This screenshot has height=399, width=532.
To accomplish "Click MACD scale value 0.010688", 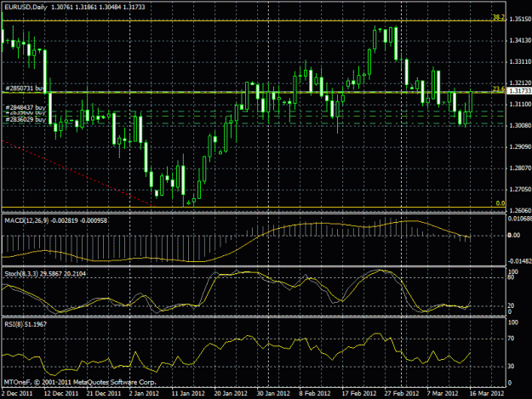I will pyautogui.click(x=520, y=219).
